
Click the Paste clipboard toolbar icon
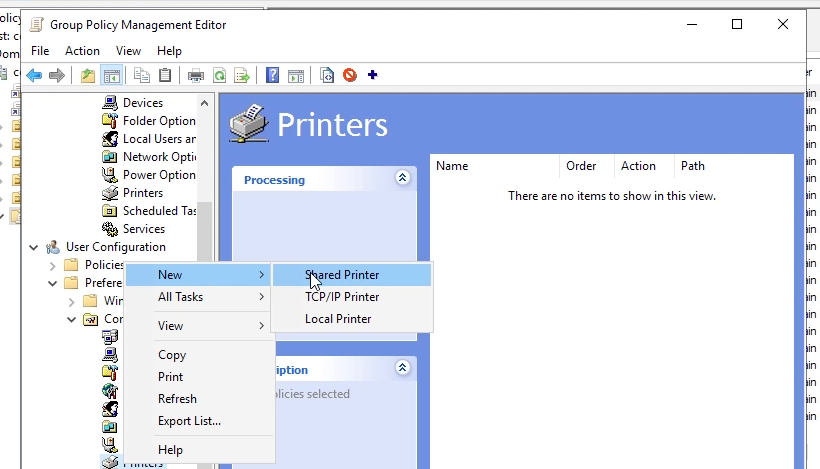tap(165, 75)
